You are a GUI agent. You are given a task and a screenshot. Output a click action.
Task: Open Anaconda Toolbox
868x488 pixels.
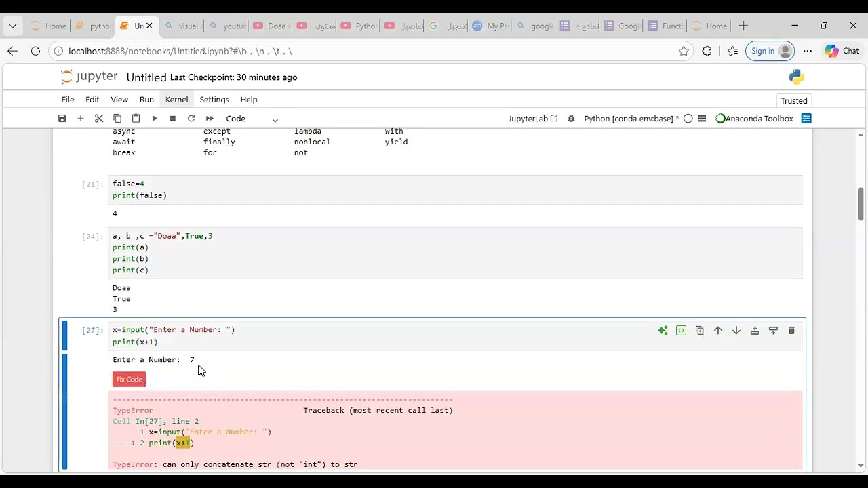tap(754, 119)
